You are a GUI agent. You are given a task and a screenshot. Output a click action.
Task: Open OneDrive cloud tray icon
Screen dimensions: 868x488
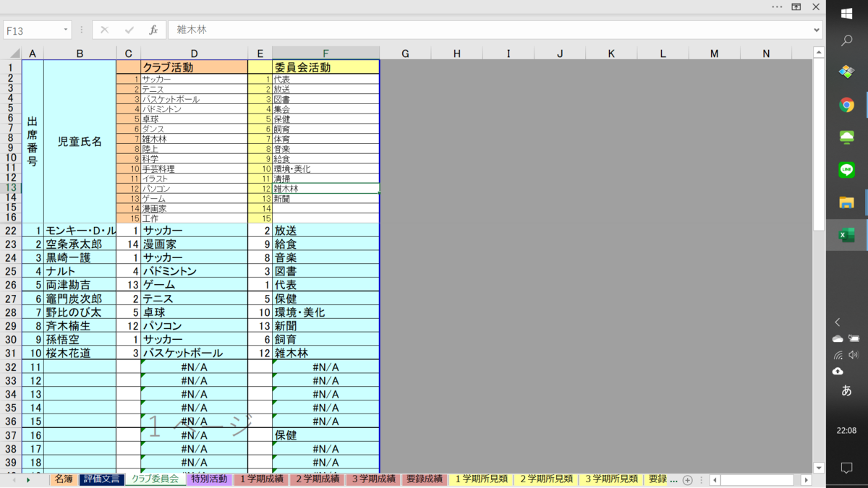coord(838,338)
